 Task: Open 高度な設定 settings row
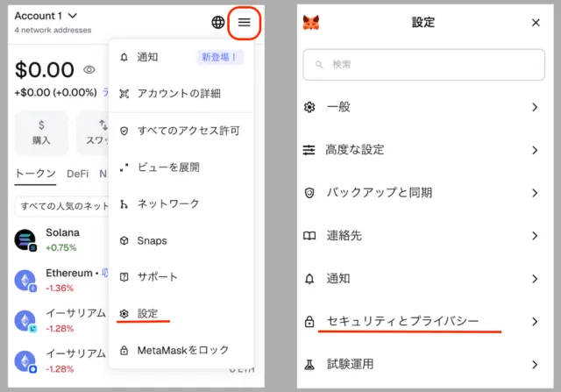(423, 150)
